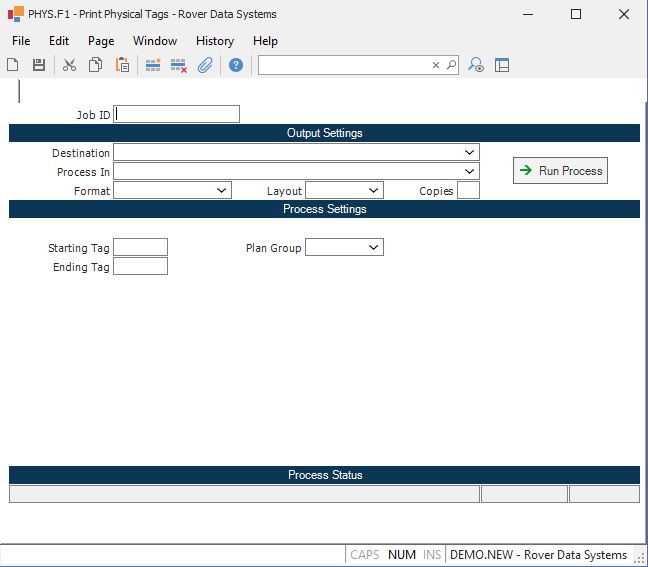Open help with the question mark icon
The width and height of the screenshot is (648, 567).
click(x=236, y=65)
